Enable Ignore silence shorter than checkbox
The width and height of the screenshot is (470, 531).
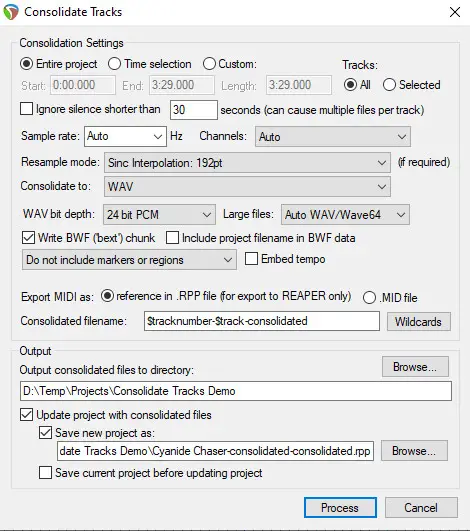(26, 109)
